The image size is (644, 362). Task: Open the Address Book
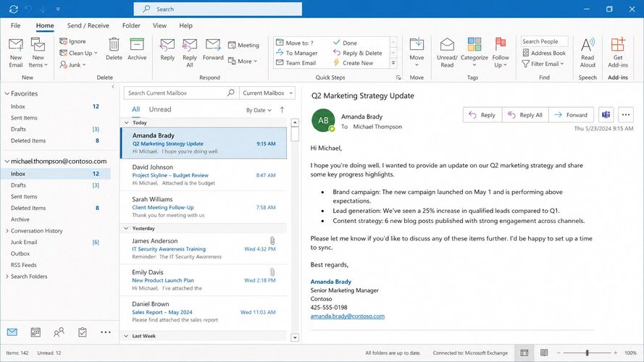click(544, 53)
